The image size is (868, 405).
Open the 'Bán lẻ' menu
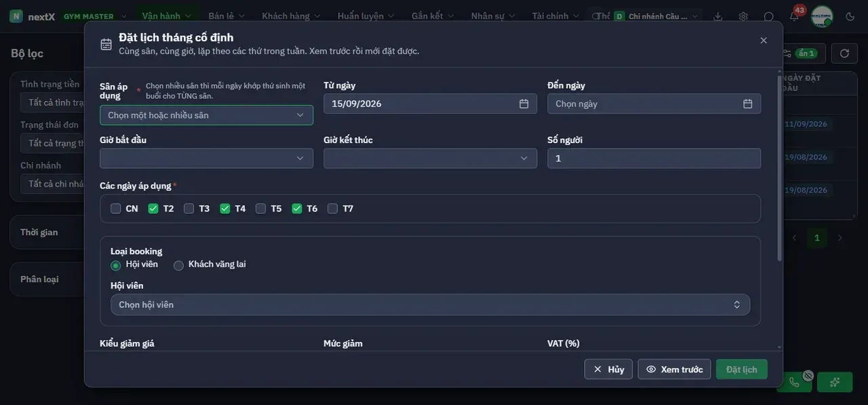[226, 16]
